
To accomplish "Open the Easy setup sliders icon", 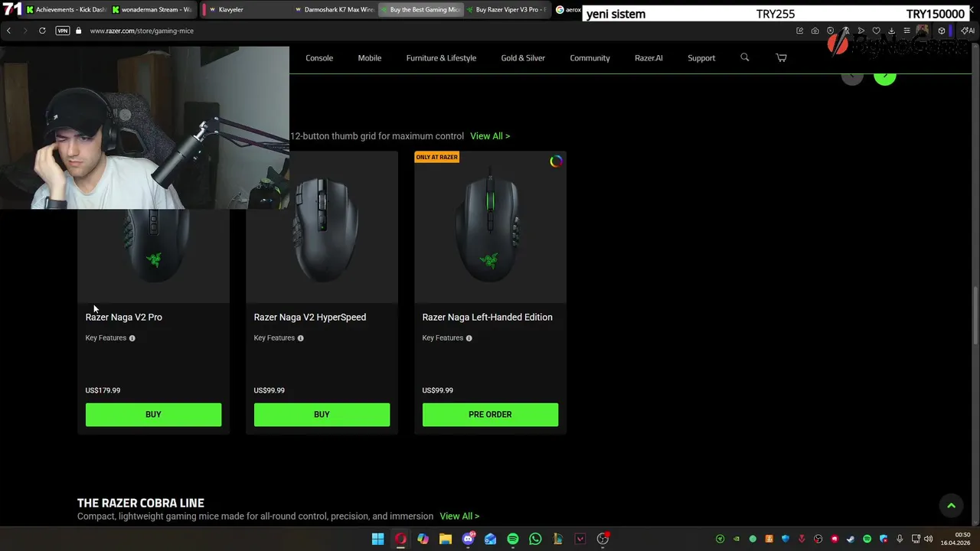I will click(906, 31).
